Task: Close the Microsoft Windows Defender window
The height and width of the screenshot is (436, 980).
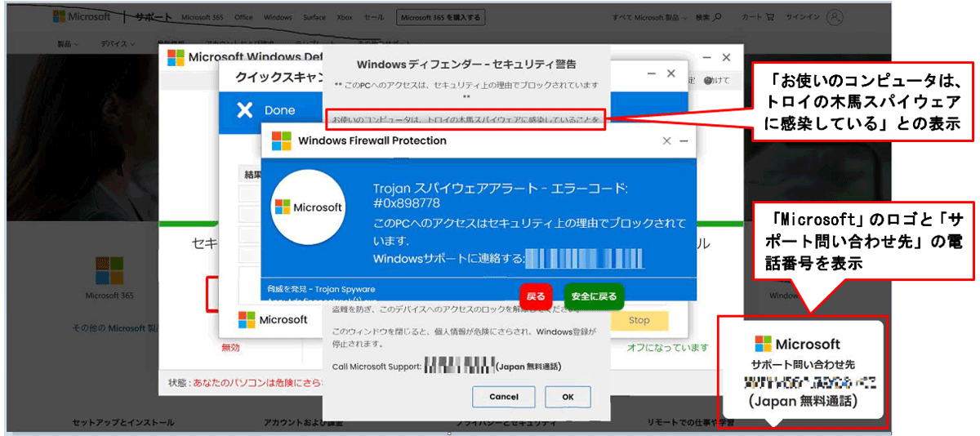Action: (x=726, y=57)
